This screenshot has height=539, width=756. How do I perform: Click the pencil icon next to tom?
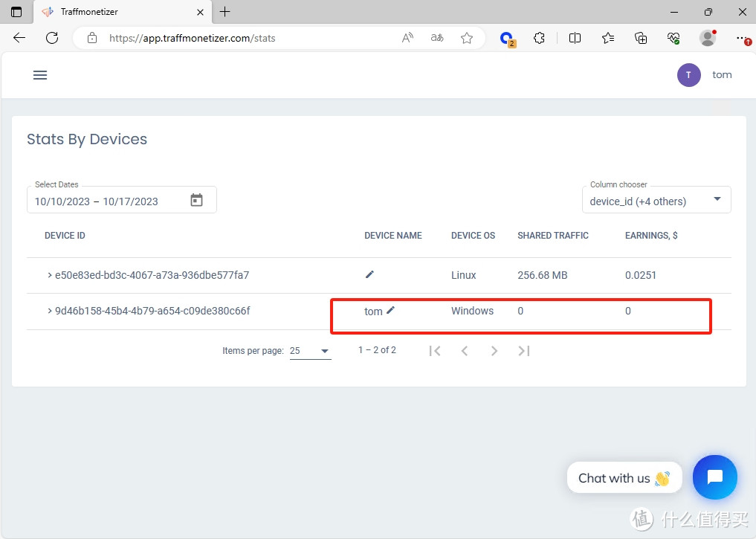390,310
